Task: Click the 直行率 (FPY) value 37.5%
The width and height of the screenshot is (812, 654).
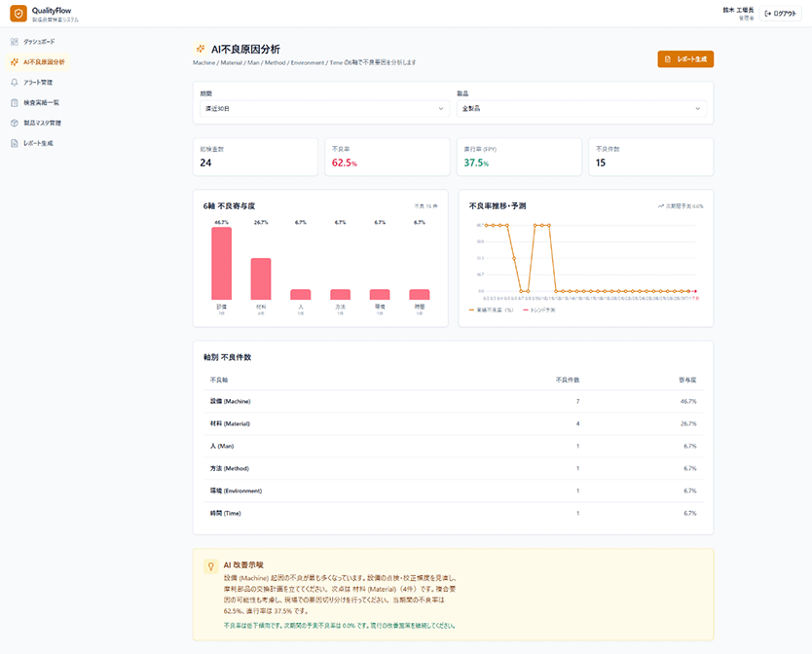Action: pos(476,163)
